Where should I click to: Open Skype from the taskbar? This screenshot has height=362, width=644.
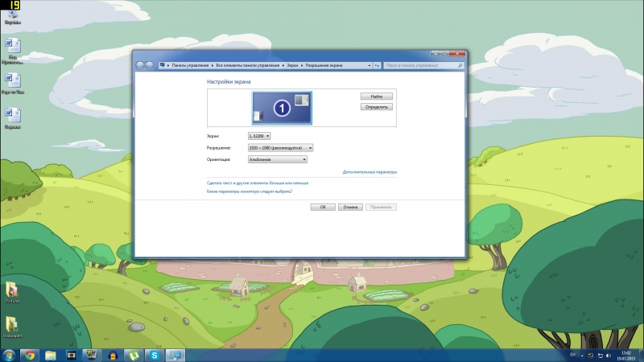(x=154, y=356)
